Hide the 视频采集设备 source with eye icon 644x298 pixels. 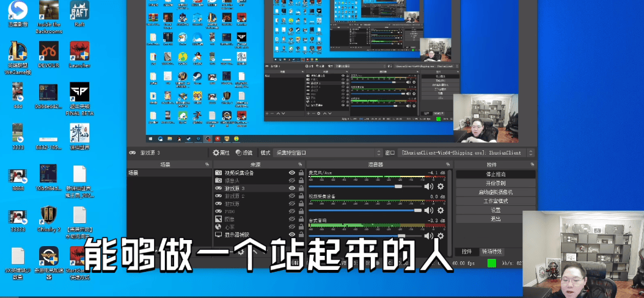pos(292,173)
